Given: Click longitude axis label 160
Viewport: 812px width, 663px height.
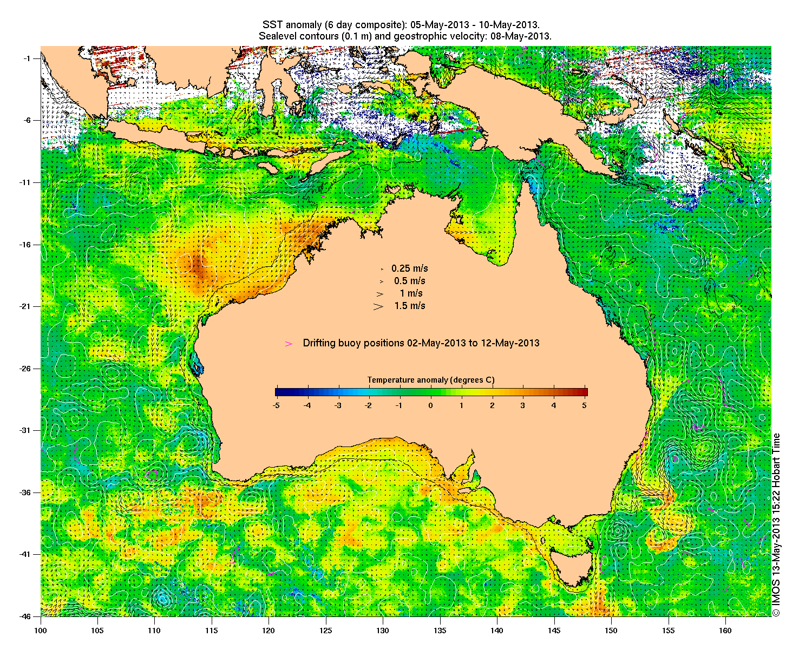Looking at the screenshot, I should coord(725,630).
